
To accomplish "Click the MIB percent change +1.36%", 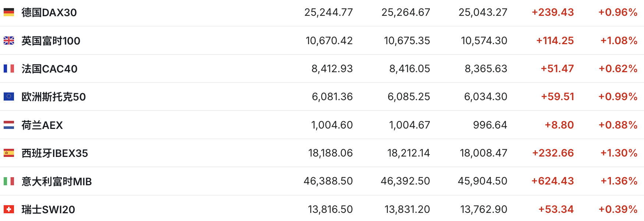I will [x=619, y=181].
